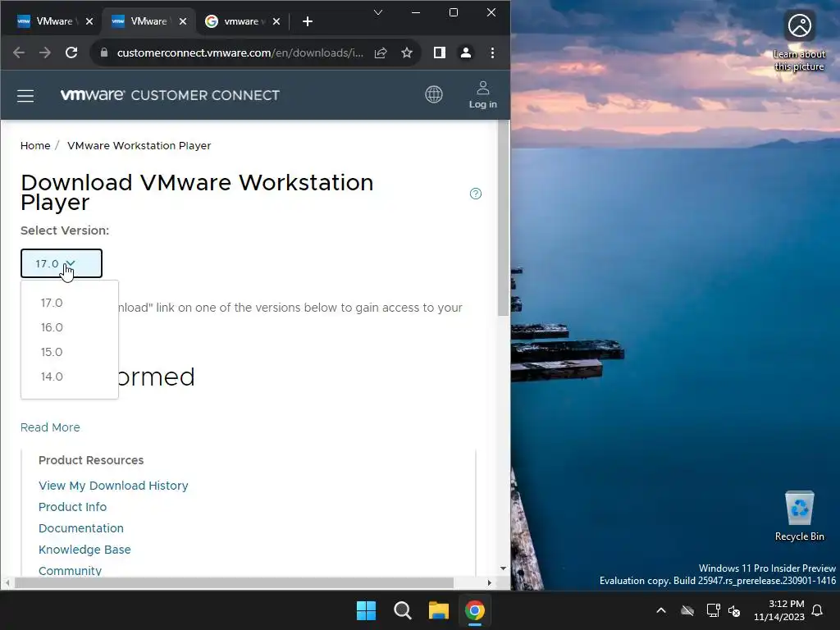The width and height of the screenshot is (840, 630).
Task: Click the OneDrive cloud tray icon
Action: coord(687,610)
